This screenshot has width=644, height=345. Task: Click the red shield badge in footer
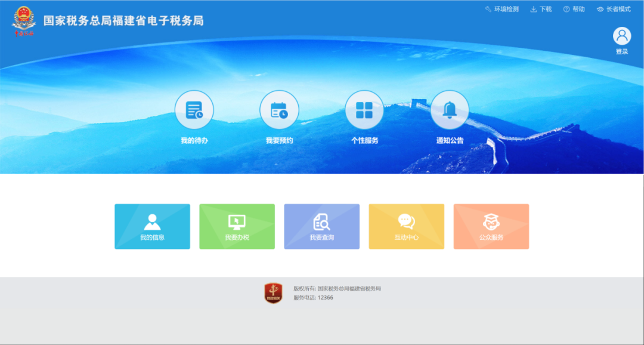pos(273,293)
